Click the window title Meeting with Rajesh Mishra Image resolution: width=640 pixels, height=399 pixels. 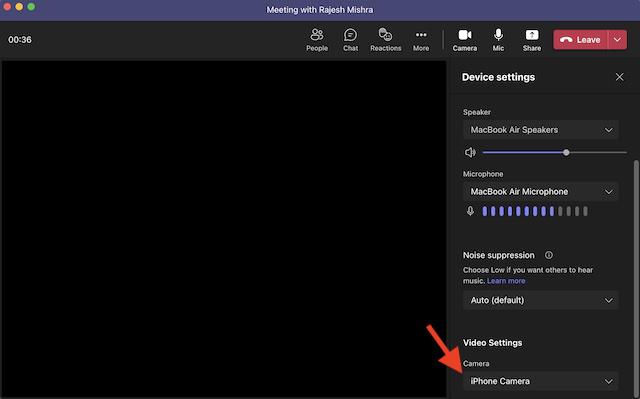tap(320, 9)
